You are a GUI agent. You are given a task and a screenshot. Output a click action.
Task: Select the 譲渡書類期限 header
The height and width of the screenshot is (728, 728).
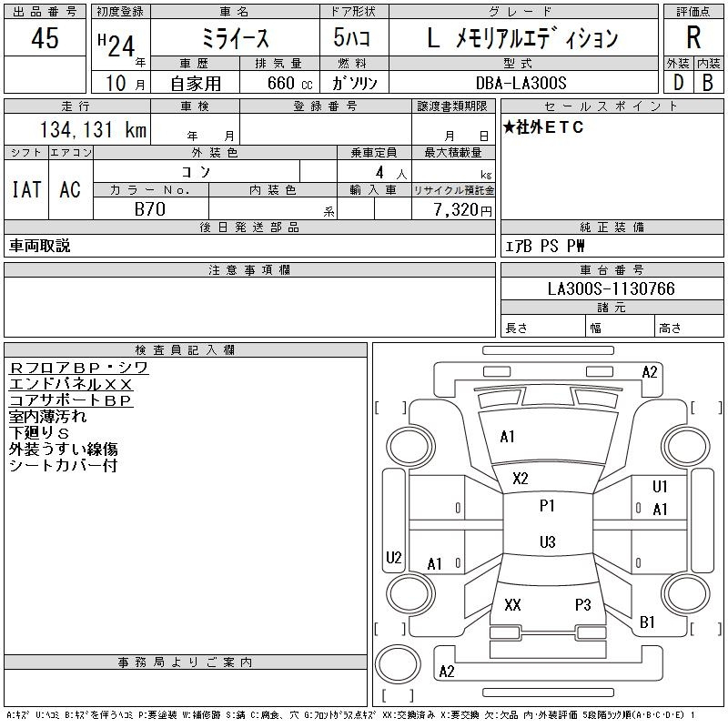tap(452, 106)
